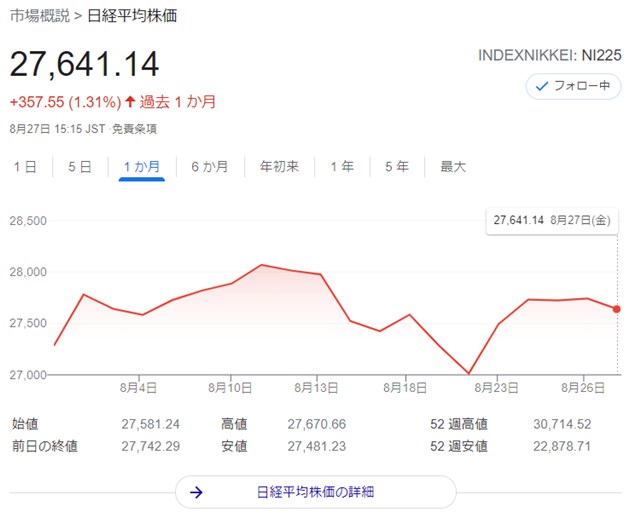Viewport: 640px width, 518px height.
Task: Select the 1 年 range tab
Action: pyautogui.click(x=342, y=167)
